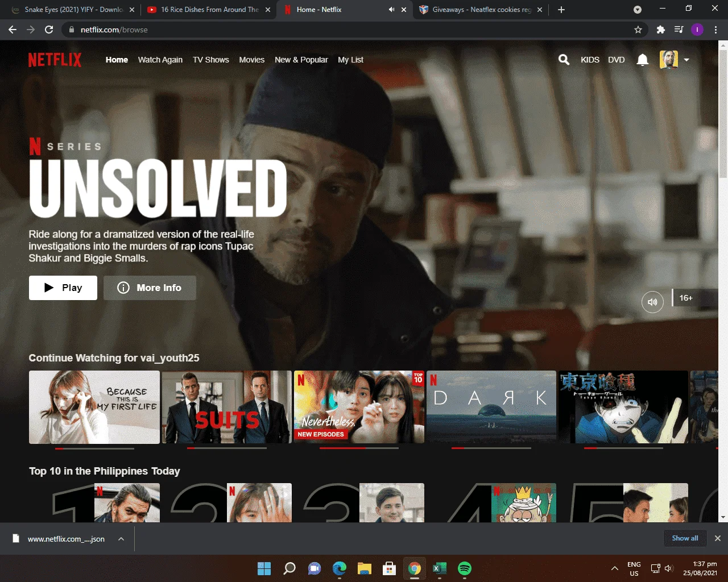The height and width of the screenshot is (582, 728).
Task: Expand download item options chevron
Action: (121, 539)
